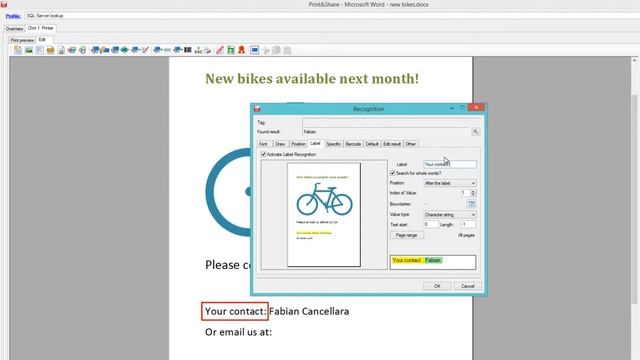The image size is (640, 360).
Task: Open the Barcode tab
Action: 353,144
